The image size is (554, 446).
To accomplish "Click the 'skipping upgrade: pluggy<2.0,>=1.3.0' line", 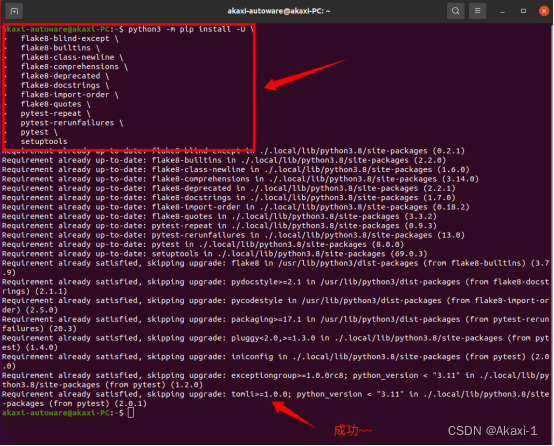I will pos(276,343).
